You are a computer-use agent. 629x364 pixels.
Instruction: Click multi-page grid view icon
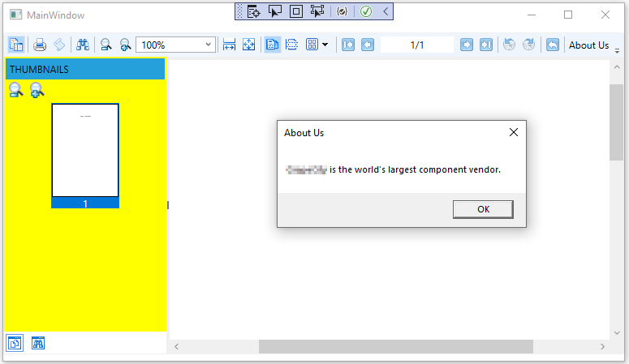312,45
